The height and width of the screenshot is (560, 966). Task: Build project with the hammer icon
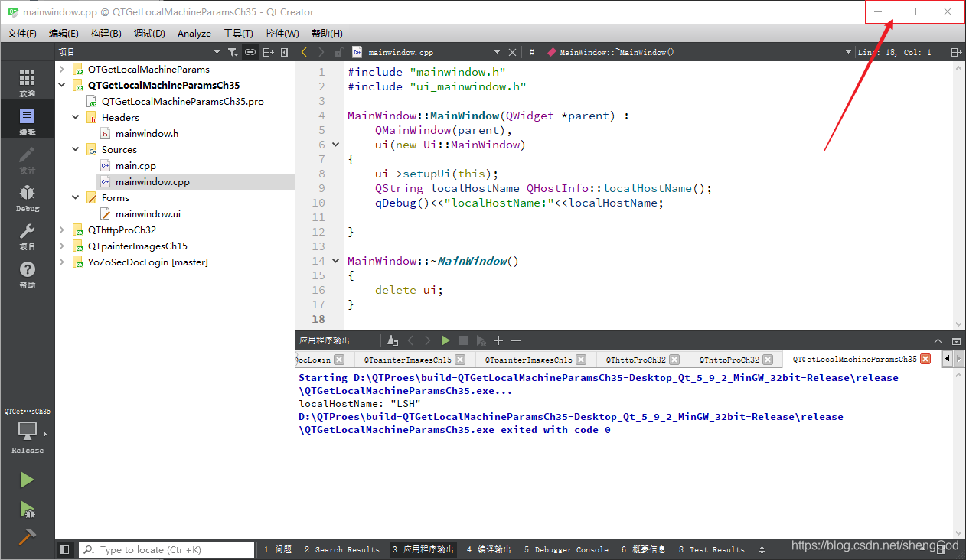28,537
